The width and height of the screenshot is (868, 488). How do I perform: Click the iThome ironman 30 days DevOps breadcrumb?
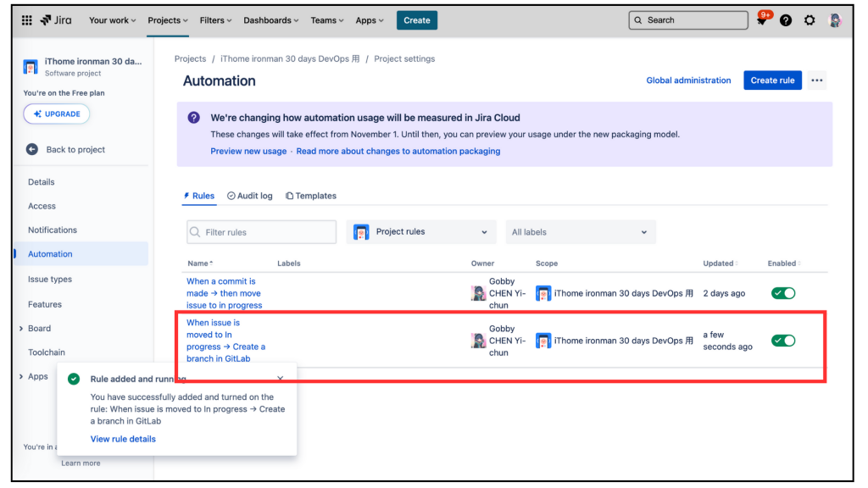[290, 58]
